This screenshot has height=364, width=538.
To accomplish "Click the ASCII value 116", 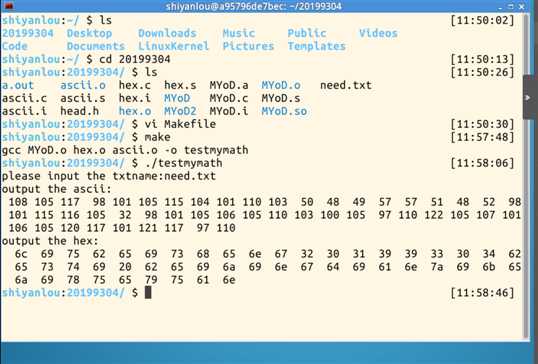I will pos(70,215).
